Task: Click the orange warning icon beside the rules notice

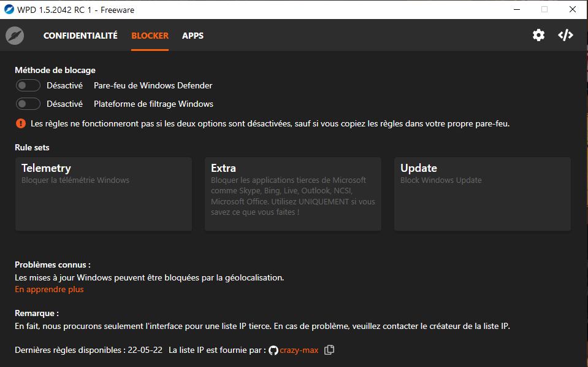Action: [21, 123]
